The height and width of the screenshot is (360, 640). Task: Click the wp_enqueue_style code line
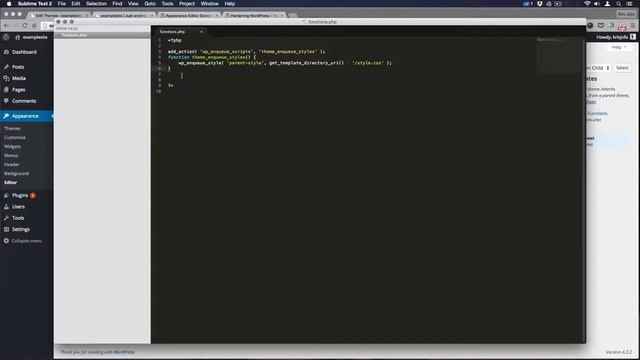tap(285, 63)
